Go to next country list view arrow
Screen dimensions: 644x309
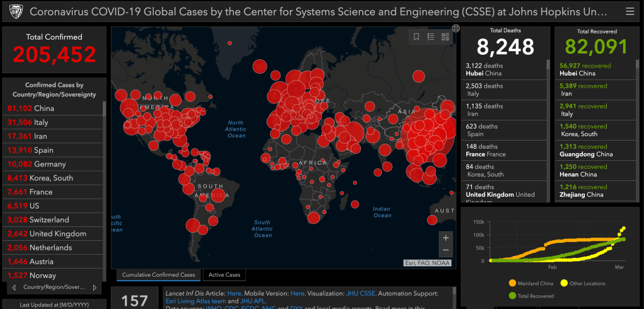point(95,288)
